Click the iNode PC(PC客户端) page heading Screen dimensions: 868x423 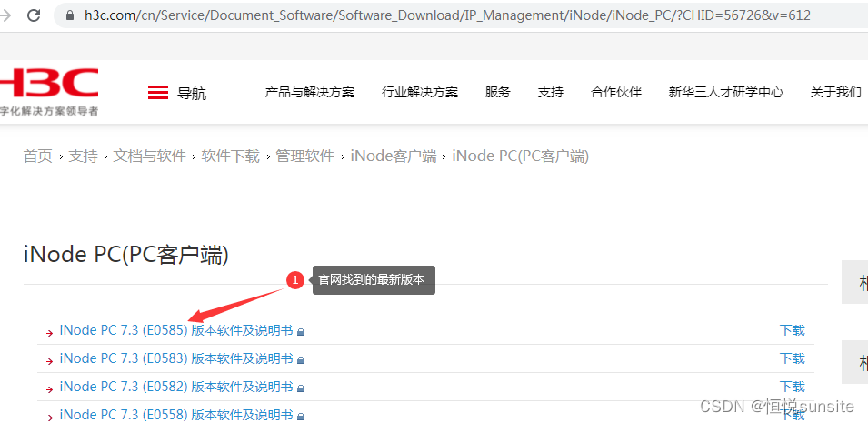[126, 255]
